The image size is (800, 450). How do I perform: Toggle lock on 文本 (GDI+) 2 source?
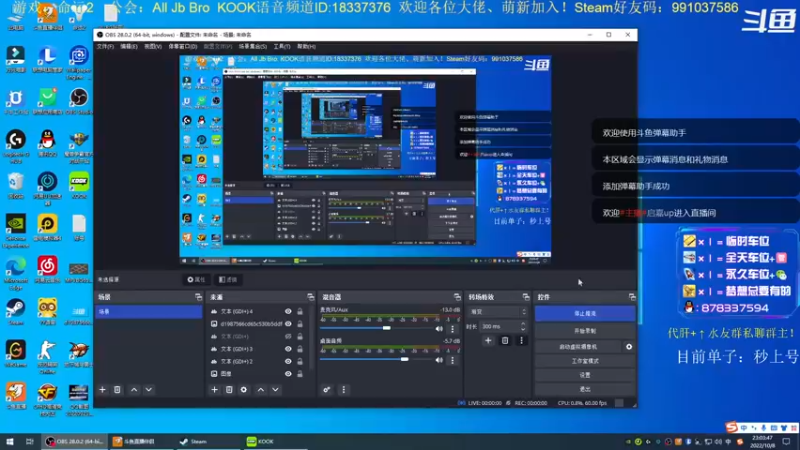click(x=300, y=361)
